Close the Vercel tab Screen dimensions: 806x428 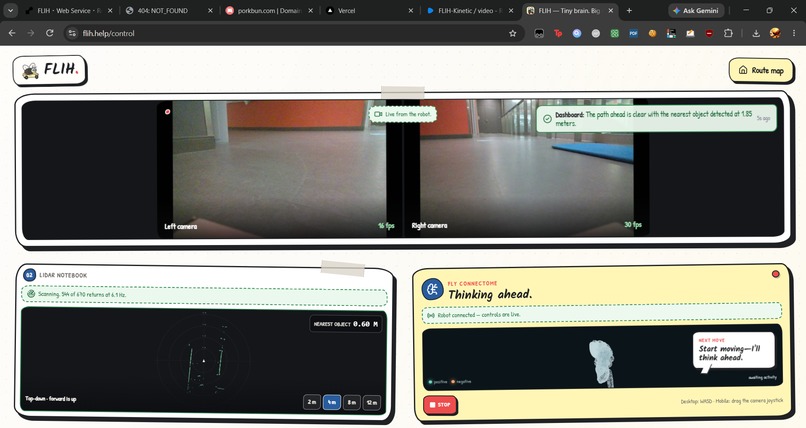pyautogui.click(x=410, y=10)
